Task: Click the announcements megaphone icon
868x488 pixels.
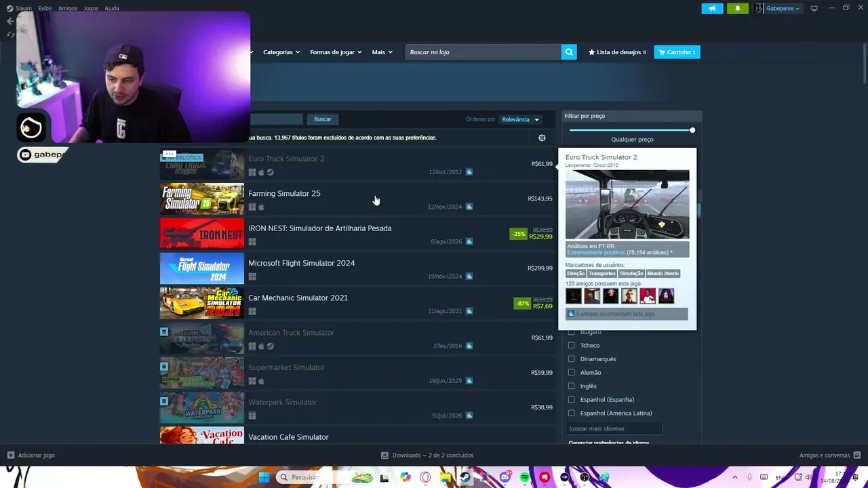Action: point(712,8)
